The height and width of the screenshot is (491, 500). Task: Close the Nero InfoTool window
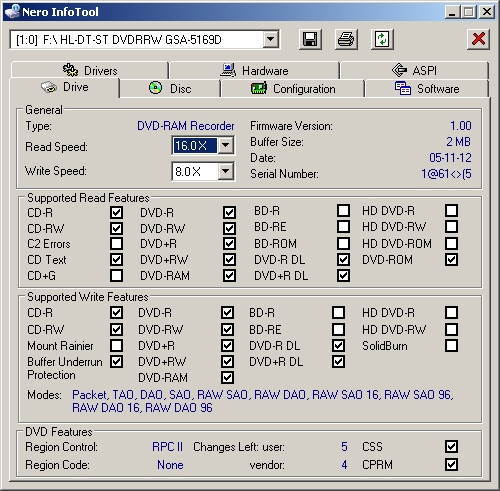click(x=487, y=12)
